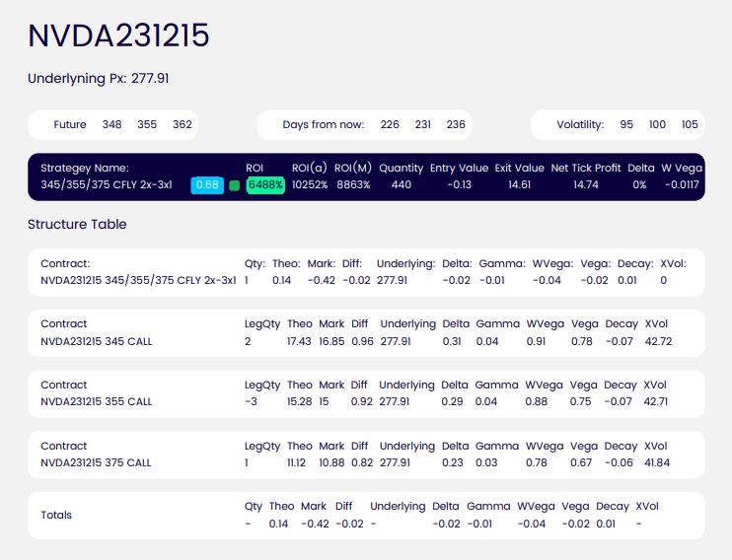Select Future price 355
Image resolution: width=732 pixels, height=560 pixels.
[x=147, y=125]
